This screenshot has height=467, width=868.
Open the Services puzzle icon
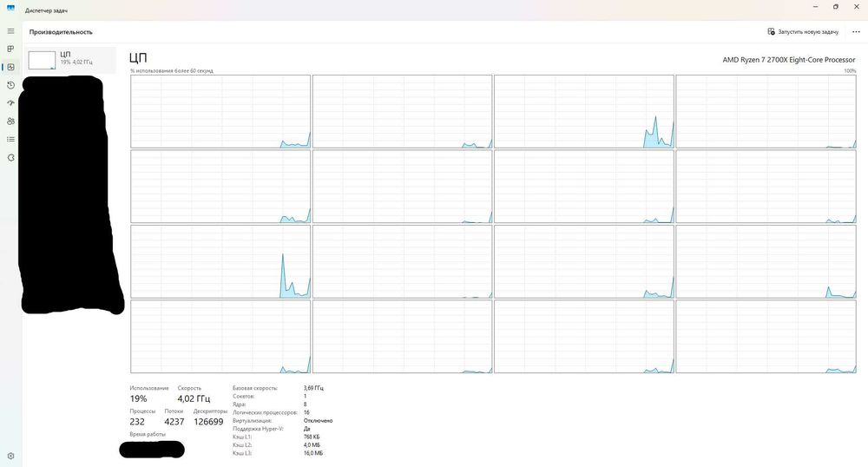point(10,158)
